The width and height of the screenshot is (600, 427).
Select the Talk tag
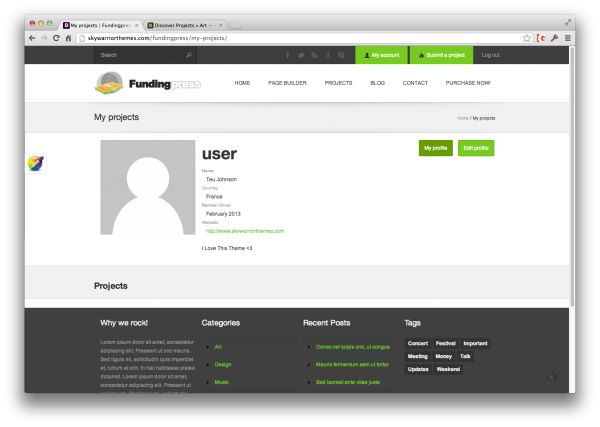(465, 356)
